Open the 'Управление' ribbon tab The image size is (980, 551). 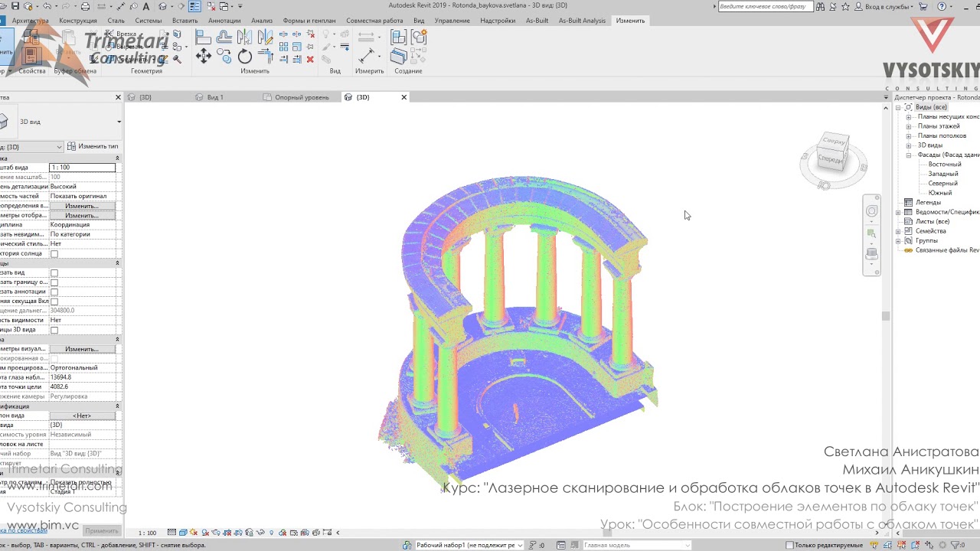[452, 21]
